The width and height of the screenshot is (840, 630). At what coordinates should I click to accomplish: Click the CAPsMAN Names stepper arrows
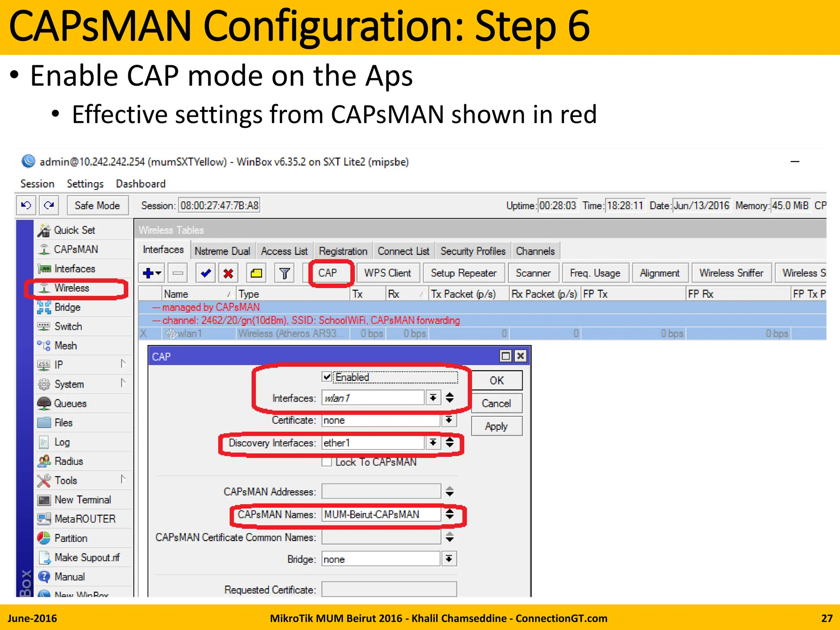(450, 514)
